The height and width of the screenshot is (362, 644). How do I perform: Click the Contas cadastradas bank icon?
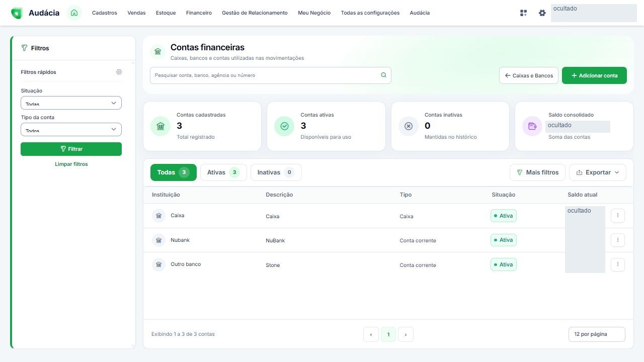160,126
